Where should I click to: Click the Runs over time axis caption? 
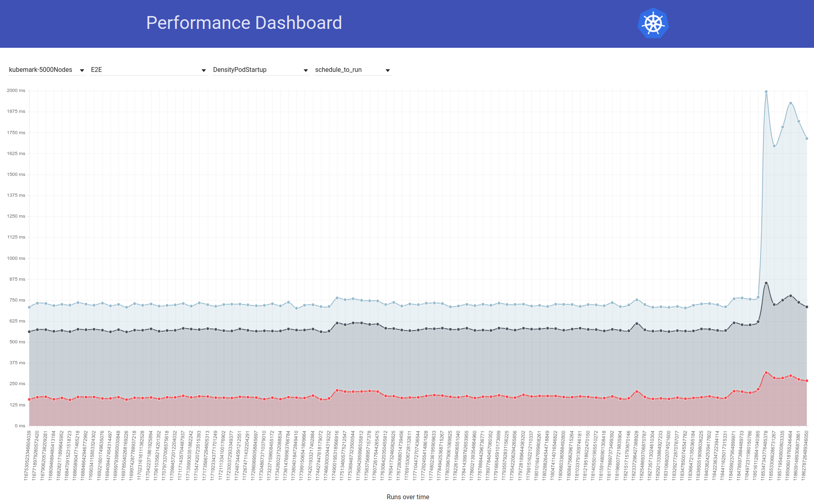(x=407, y=497)
